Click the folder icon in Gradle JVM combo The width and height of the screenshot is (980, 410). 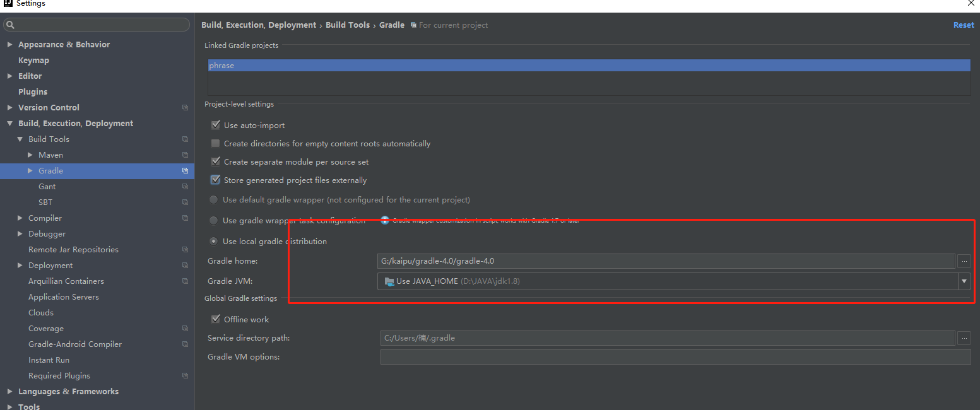[389, 281]
